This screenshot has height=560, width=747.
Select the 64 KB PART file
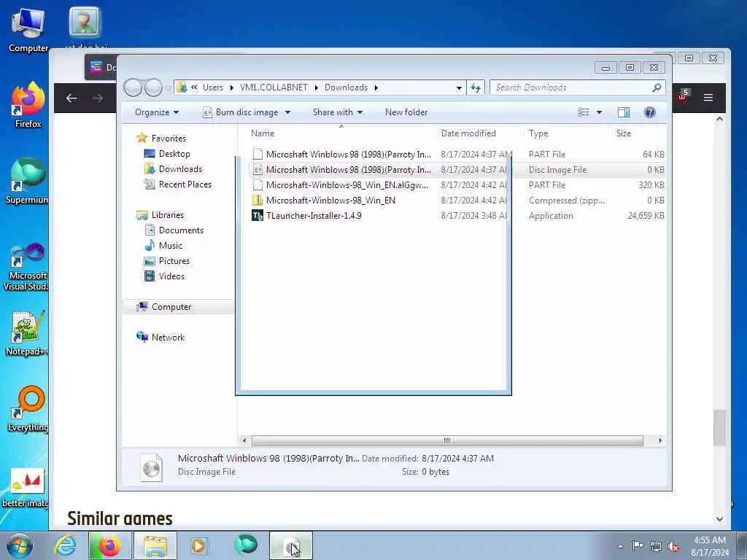pyautogui.click(x=457, y=155)
